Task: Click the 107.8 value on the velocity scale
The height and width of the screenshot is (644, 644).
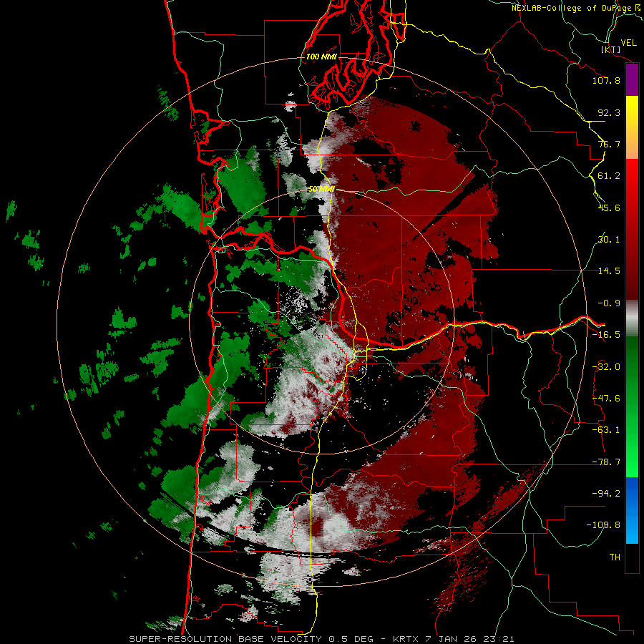Action: tap(606, 80)
